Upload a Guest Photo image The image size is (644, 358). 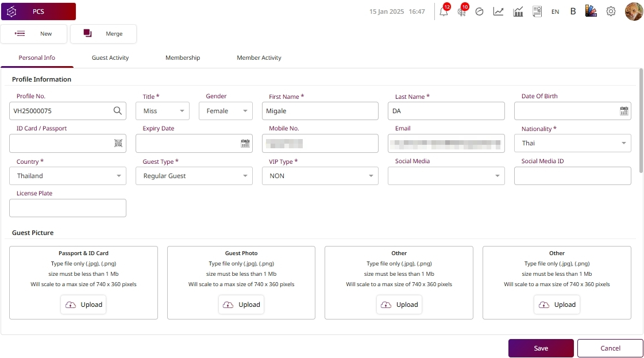tap(241, 305)
